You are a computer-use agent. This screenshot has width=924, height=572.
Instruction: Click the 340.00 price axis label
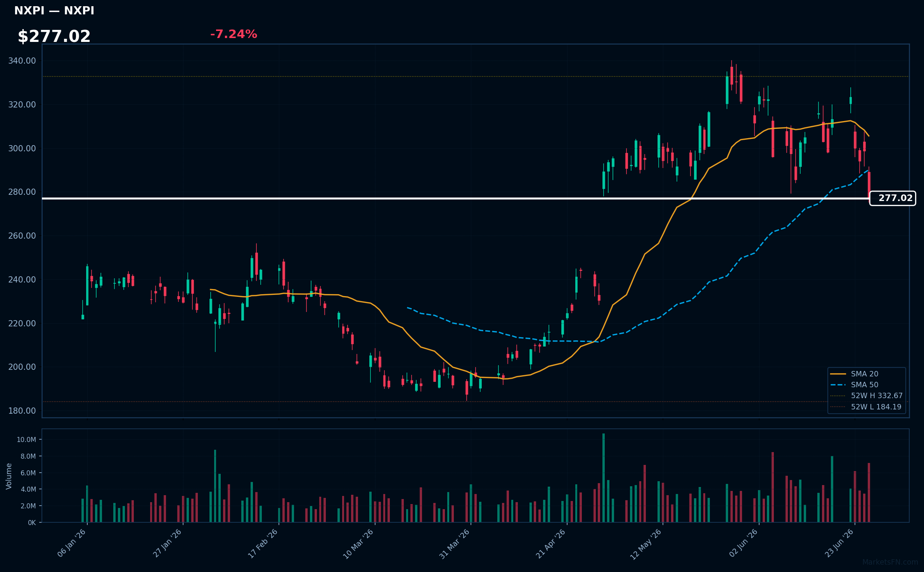(x=22, y=61)
